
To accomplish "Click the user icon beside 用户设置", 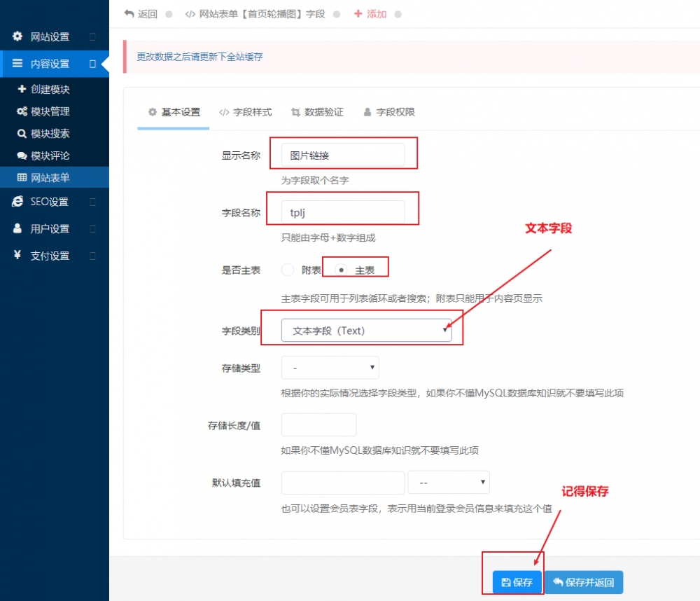I will [x=17, y=228].
